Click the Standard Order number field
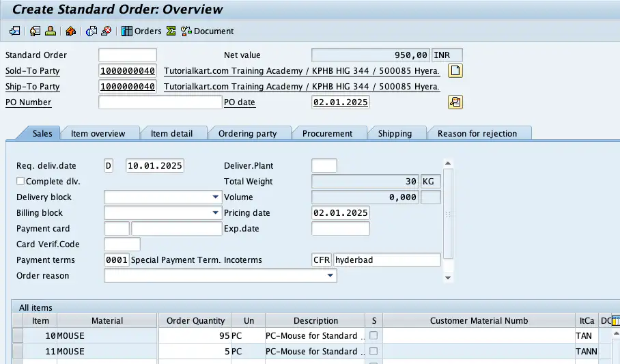Viewport: 620px width, 364px height. 127,55
